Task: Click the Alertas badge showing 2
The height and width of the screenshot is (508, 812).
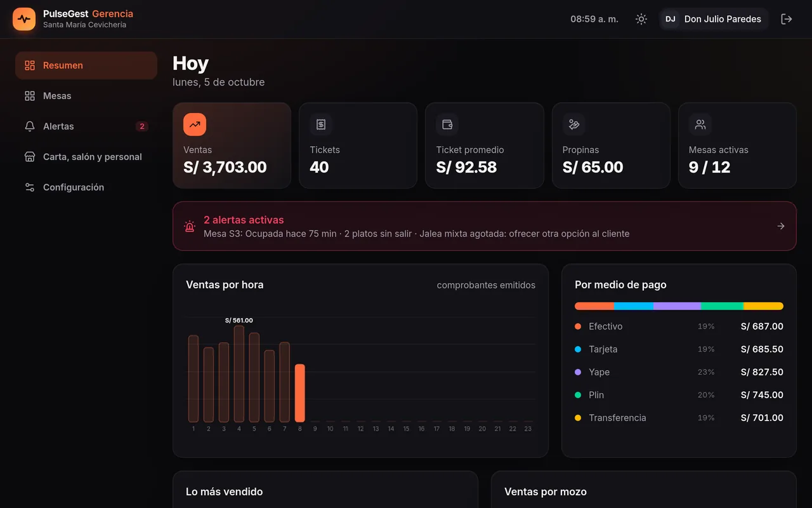Action: 142,126
